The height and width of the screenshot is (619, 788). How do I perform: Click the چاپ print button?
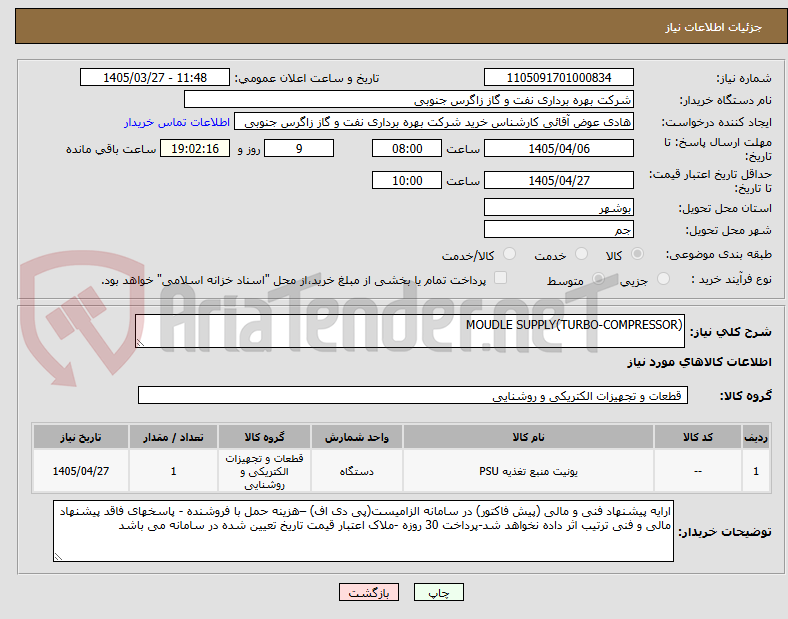pos(439,592)
